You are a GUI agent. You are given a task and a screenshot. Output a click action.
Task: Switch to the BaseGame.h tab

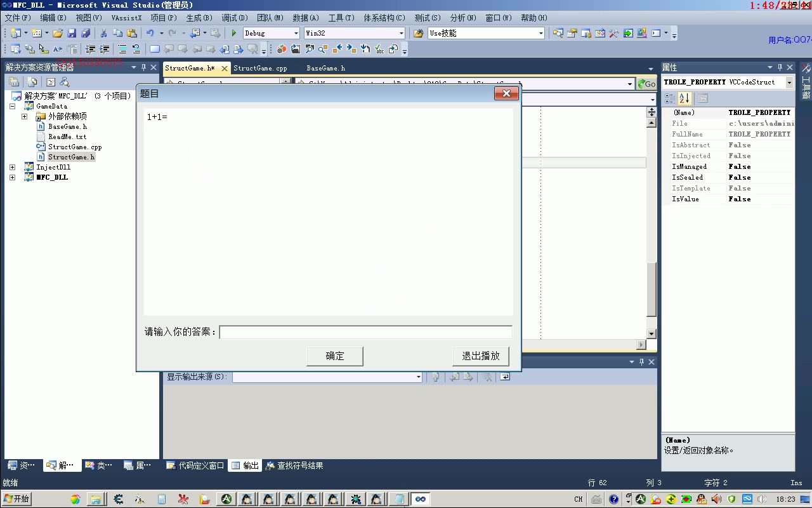326,68
